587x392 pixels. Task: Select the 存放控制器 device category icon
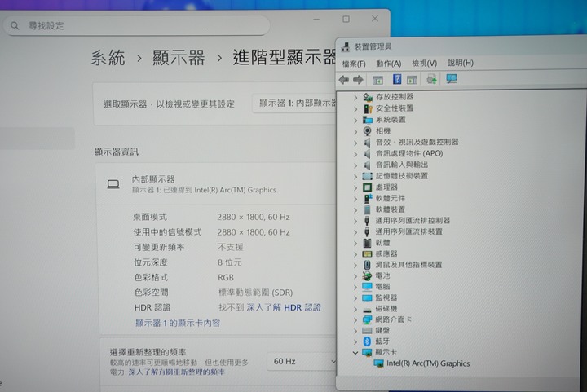(368, 97)
